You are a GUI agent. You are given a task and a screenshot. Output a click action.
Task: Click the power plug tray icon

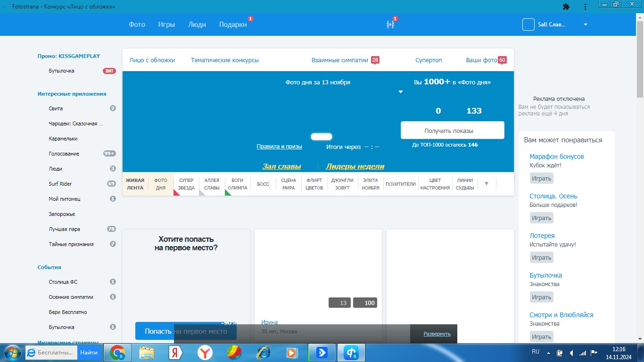(560, 353)
